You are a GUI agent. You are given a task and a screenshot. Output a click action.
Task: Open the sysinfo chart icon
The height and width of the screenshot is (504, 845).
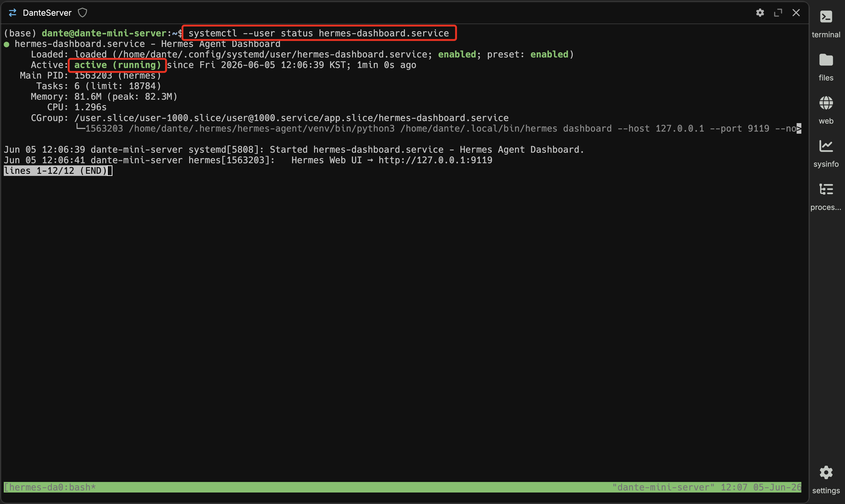pos(826,146)
